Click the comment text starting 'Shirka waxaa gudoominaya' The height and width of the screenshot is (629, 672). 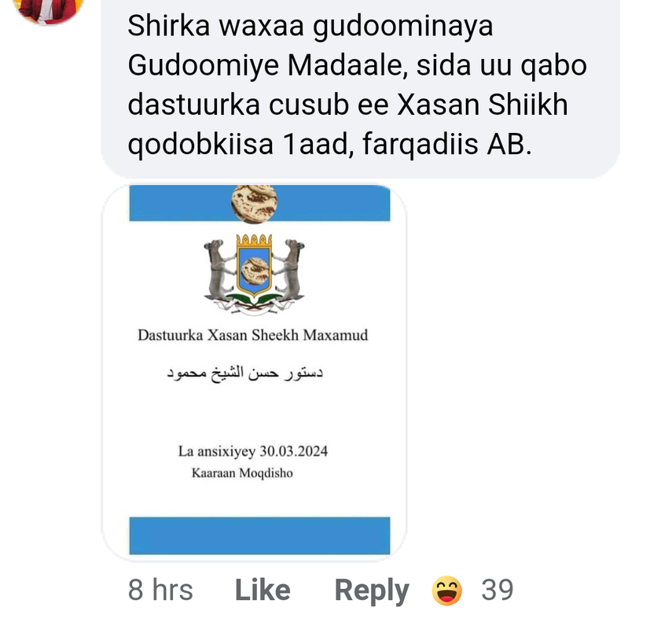pos(357,84)
